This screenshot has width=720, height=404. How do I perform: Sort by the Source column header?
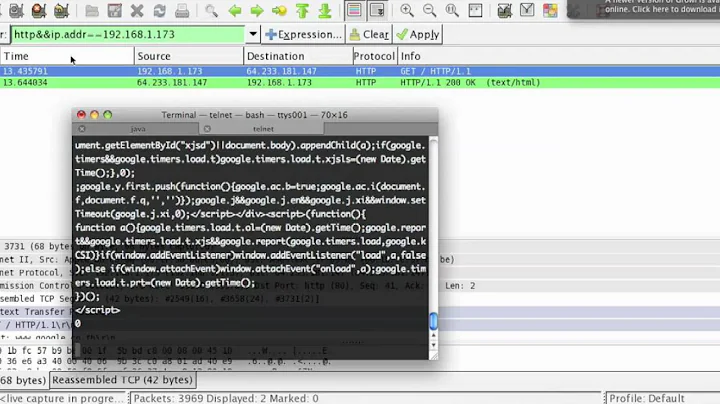tap(189, 56)
